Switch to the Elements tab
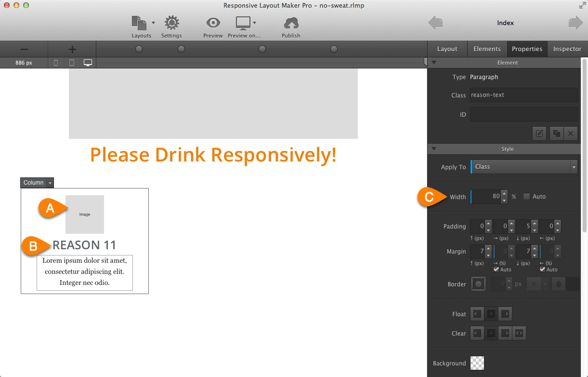 pyautogui.click(x=487, y=49)
